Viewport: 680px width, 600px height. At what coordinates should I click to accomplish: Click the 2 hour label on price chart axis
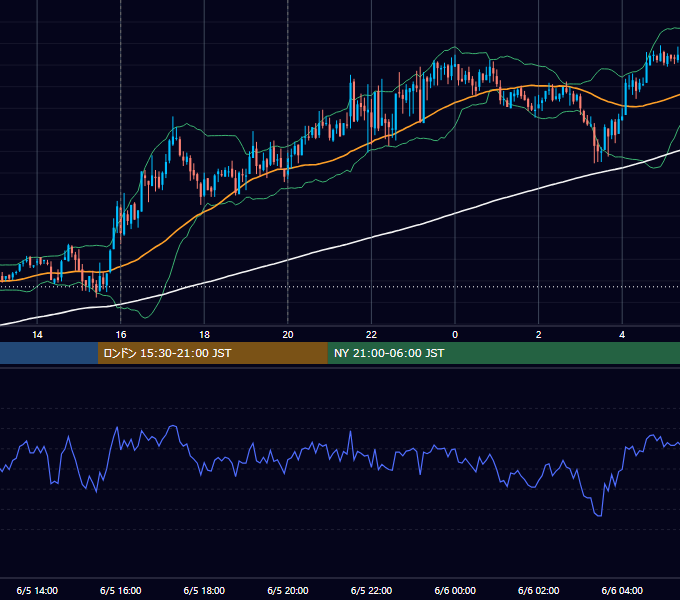(x=539, y=335)
